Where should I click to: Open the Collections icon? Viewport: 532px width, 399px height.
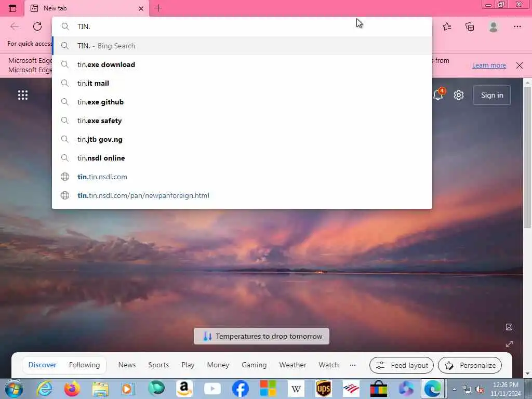click(470, 26)
